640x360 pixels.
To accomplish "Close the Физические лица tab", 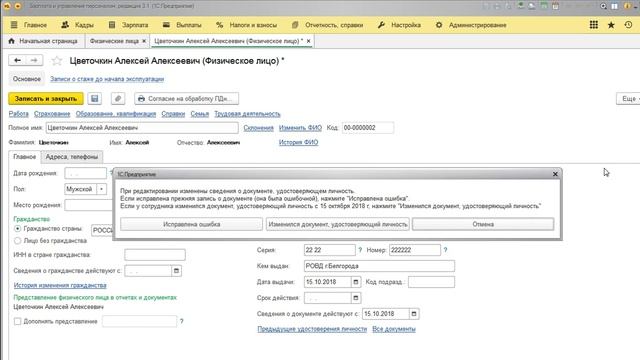I will click(x=144, y=41).
